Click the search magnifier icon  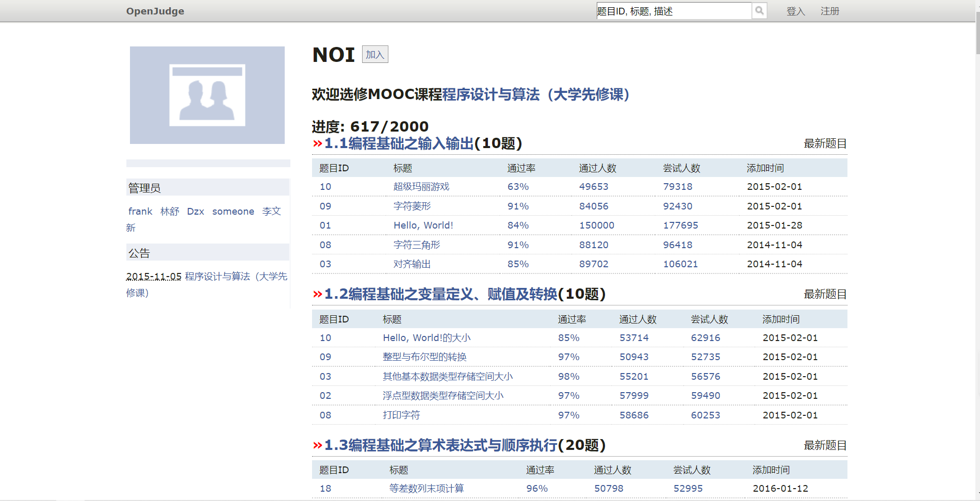(x=759, y=10)
